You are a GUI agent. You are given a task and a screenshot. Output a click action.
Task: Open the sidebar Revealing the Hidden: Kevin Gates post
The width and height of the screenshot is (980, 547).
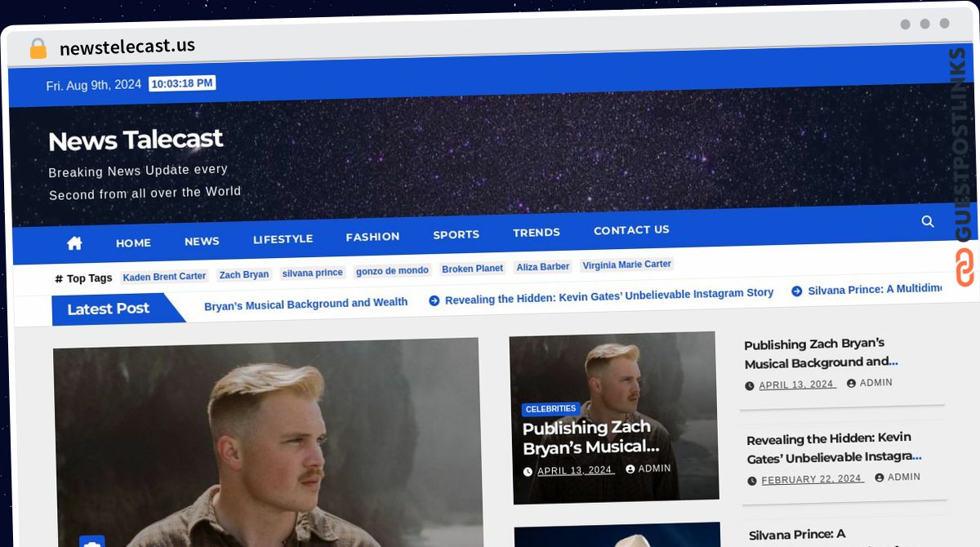point(834,447)
